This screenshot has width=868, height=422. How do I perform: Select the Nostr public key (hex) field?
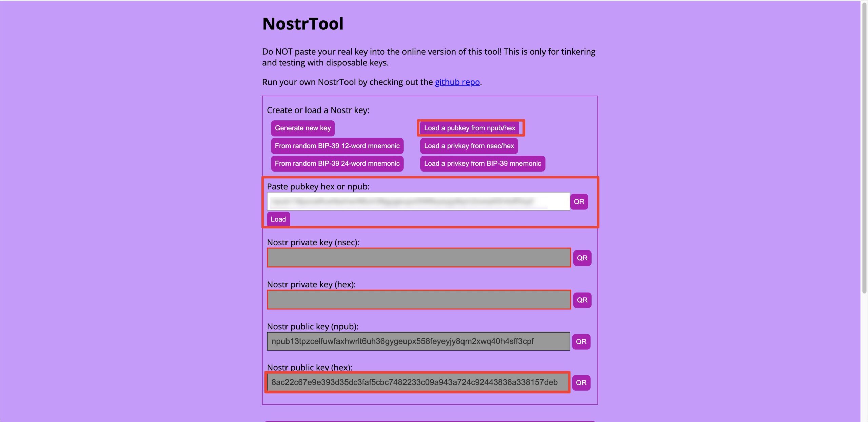(x=418, y=382)
